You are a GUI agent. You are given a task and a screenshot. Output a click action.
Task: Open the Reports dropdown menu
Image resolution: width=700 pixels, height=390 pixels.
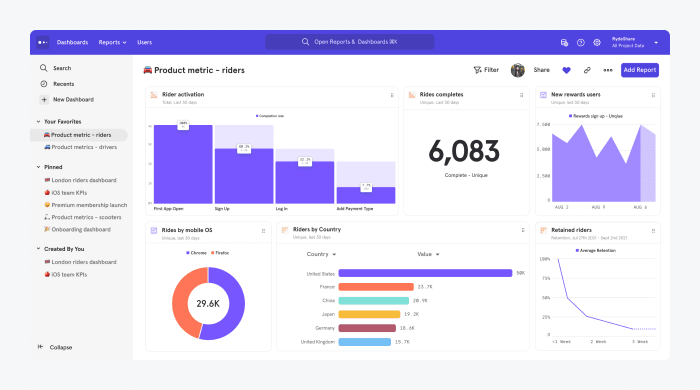tap(112, 42)
